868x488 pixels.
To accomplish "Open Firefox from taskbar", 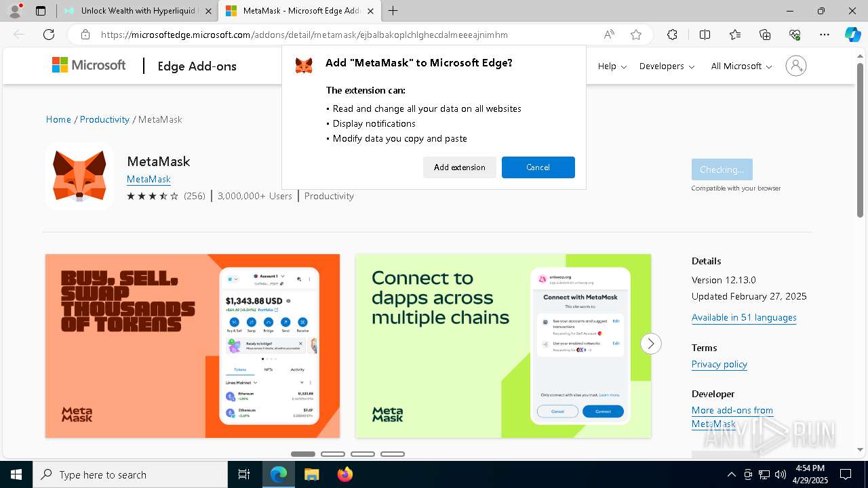I will [345, 474].
